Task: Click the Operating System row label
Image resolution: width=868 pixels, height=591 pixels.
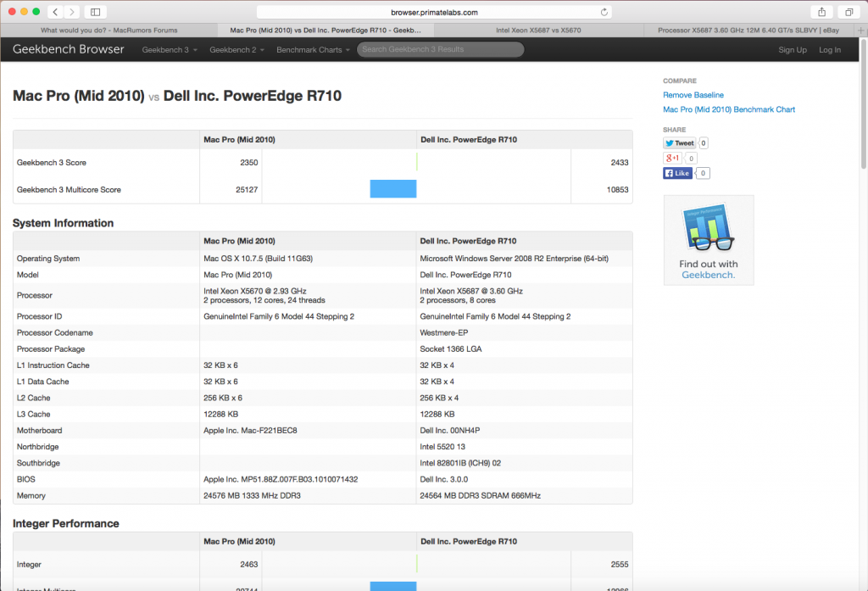Action: (x=48, y=259)
